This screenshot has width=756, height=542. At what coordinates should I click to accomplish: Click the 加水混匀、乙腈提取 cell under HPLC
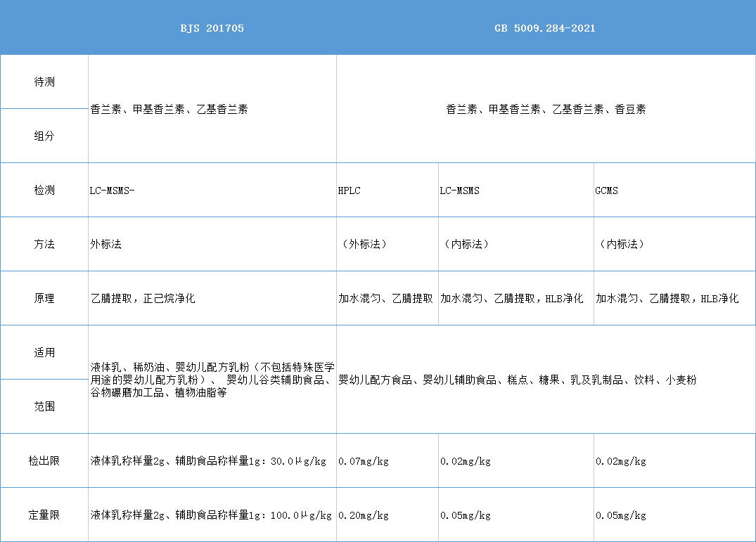point(387,298)
